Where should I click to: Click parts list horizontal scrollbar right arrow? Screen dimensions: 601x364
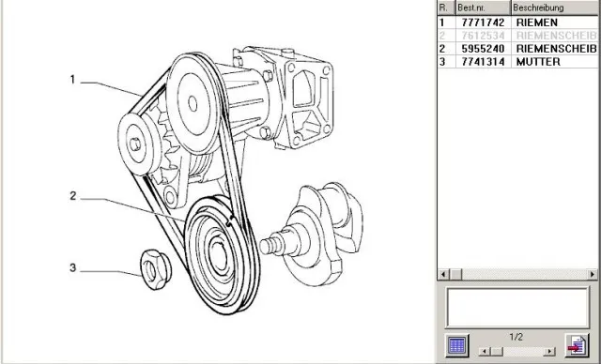(x=593, y=274)
